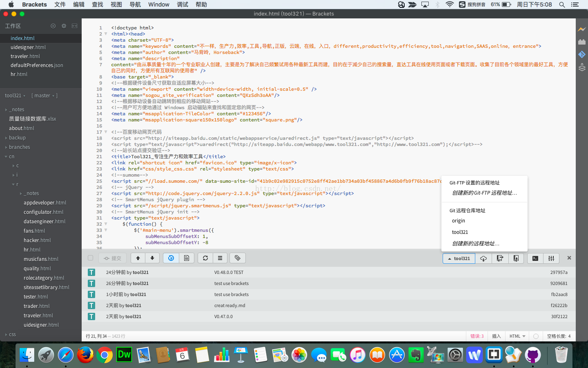Click the Git fetch cloud icon

[x=483, y=258]
